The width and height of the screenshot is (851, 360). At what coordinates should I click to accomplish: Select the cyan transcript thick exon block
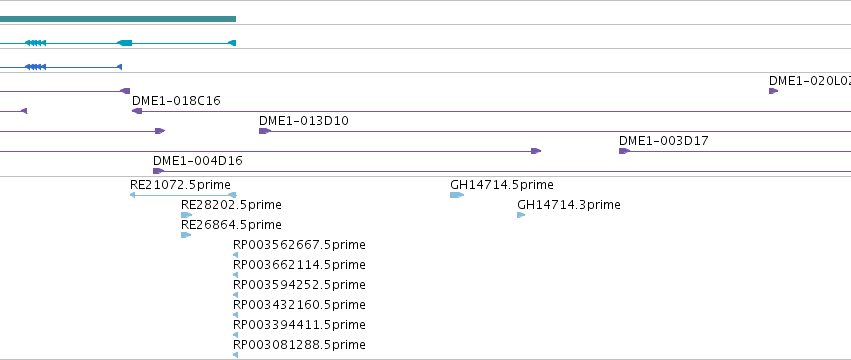(x=125, y=43)
